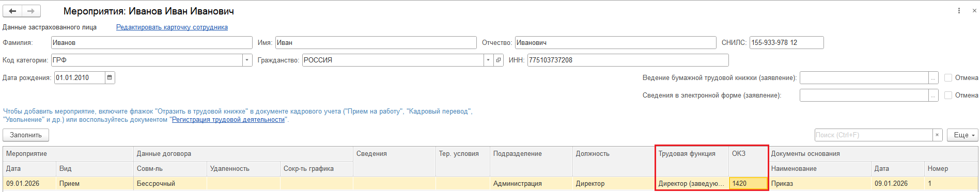Click ellipsis button for electronic form statement field
The image size is (980, 192).
click(933, 95)
